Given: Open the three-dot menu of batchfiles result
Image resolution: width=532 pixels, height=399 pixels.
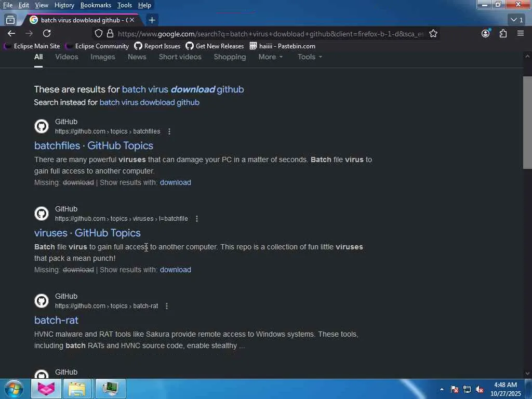Looking at the screenshot, I should click(169, 131).
